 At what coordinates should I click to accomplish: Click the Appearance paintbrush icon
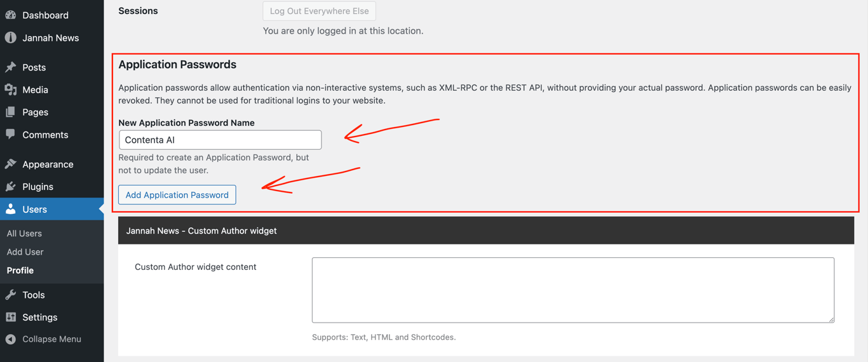click(x=11, y=164)
